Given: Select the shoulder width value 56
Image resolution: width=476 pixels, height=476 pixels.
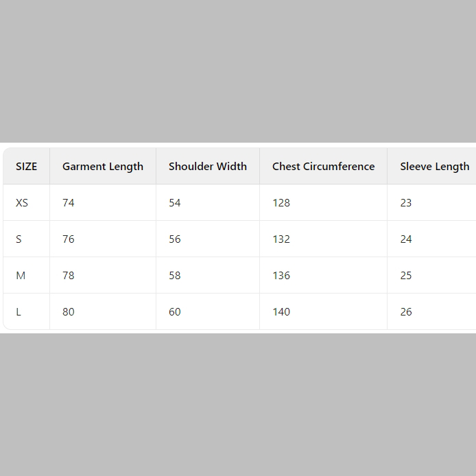Looking at the screenshot, I should coord(175,239).
